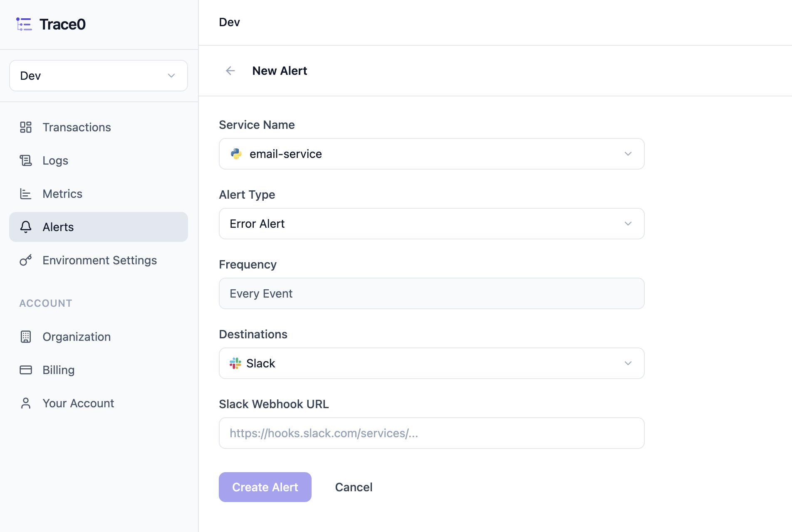Open the Dev environment selector dropdown
This screenshot has height=532, width=792.
[x=99, y=76]
